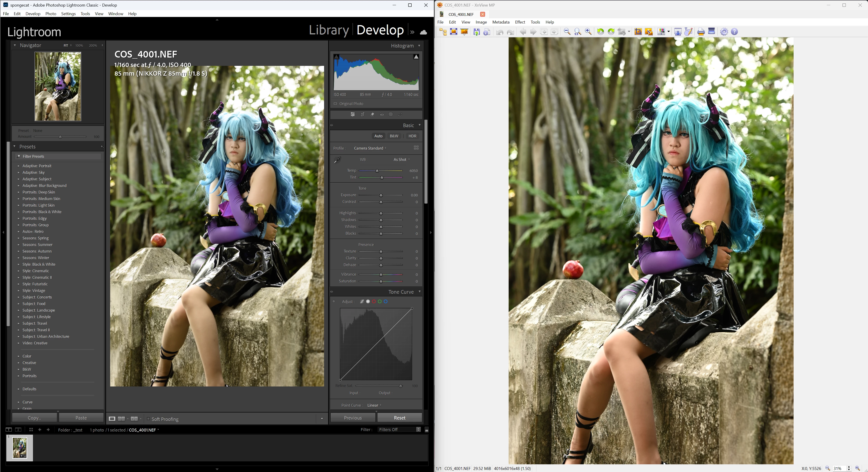The height and width of the screenshot is (472, 868).
Task: Switch to the Library module
Action: point(329,30)
